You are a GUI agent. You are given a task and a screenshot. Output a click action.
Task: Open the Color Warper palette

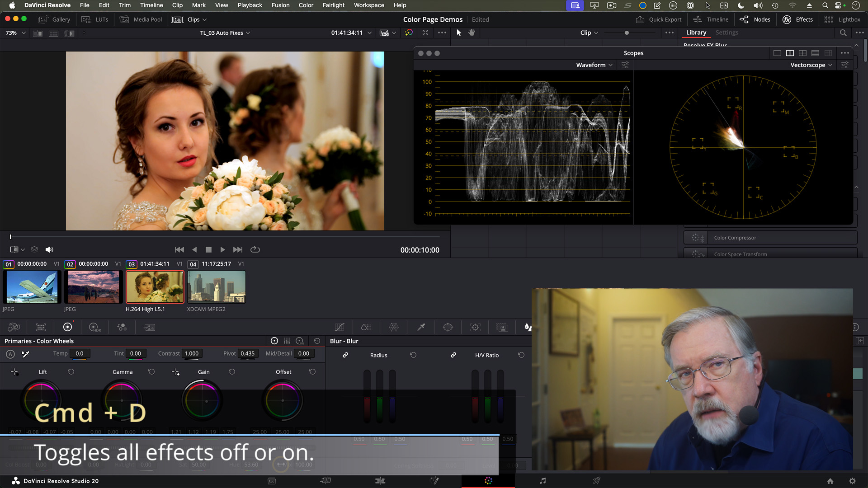pos(394,327)
